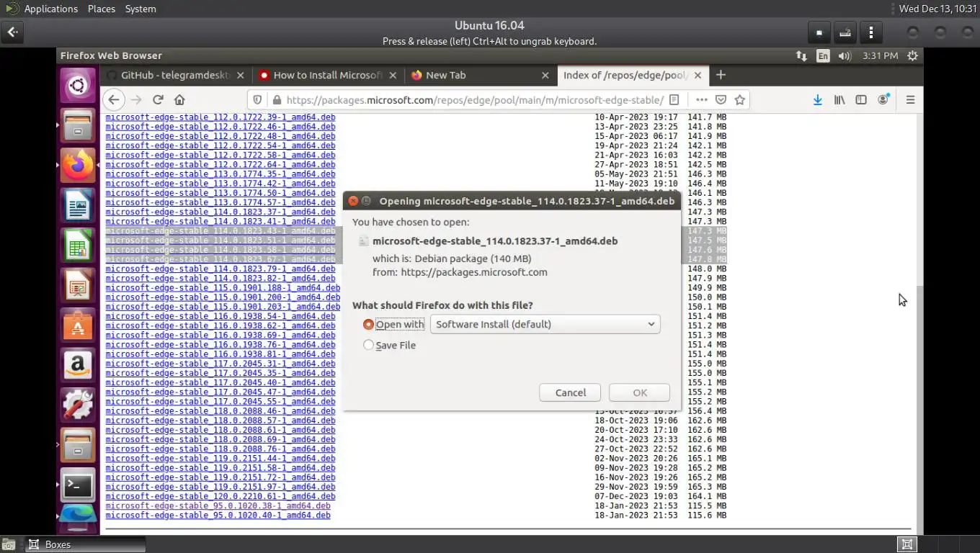
Task: Open Firefox hamburger application menu
Action: pos(910,100)
